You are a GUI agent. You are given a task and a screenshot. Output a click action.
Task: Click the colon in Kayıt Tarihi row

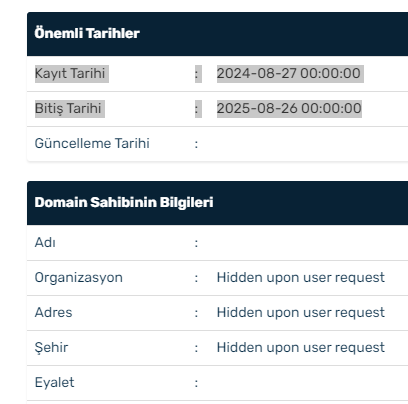click(x=197, y=74)
